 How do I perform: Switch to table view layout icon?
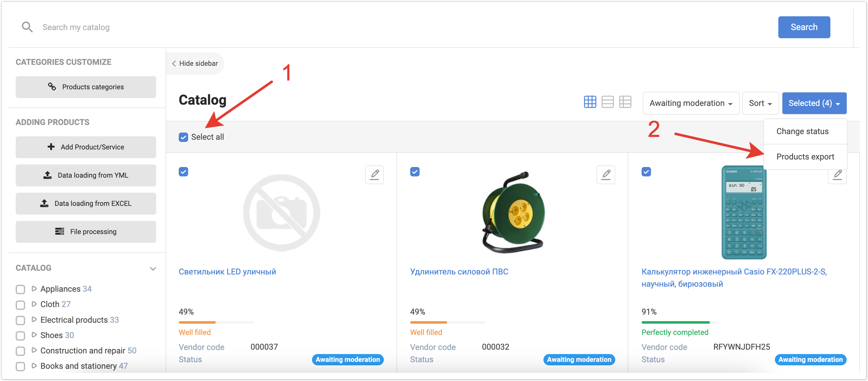tap(625, 102)
